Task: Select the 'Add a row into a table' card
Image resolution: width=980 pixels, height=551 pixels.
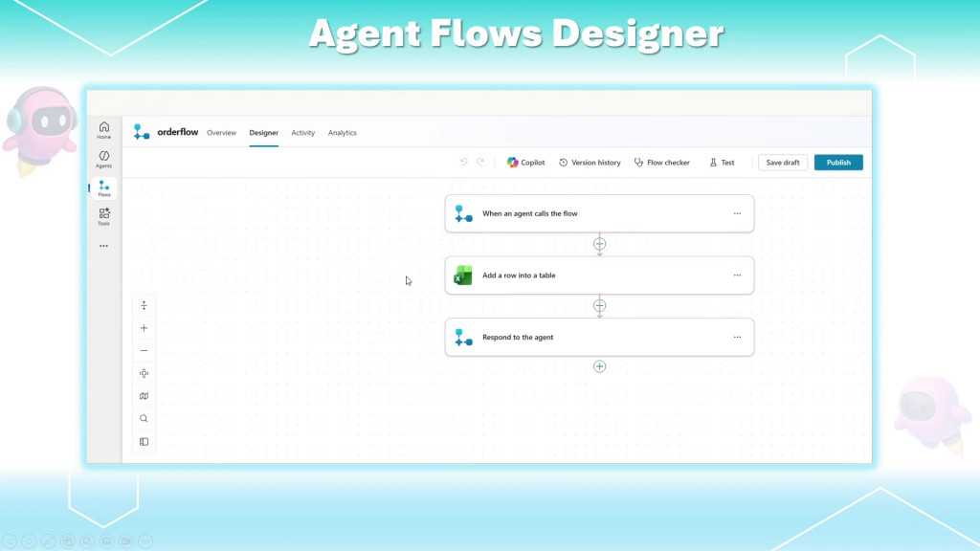Action: 599,275
